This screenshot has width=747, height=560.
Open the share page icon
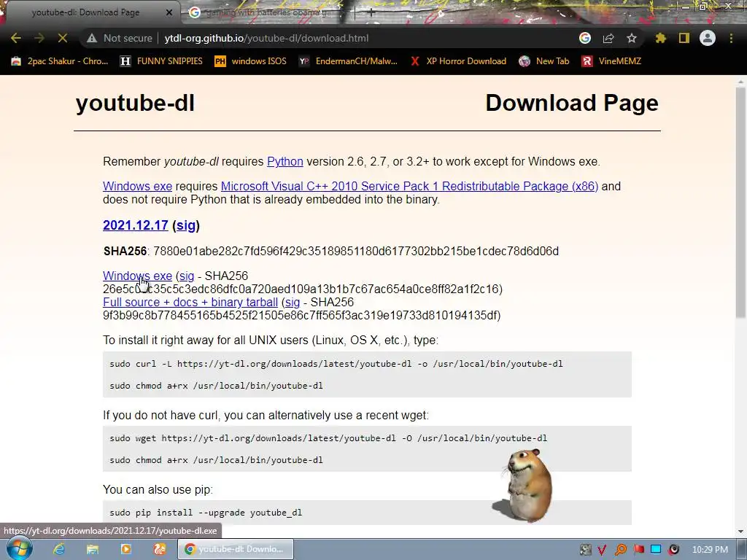coord(608,38)
